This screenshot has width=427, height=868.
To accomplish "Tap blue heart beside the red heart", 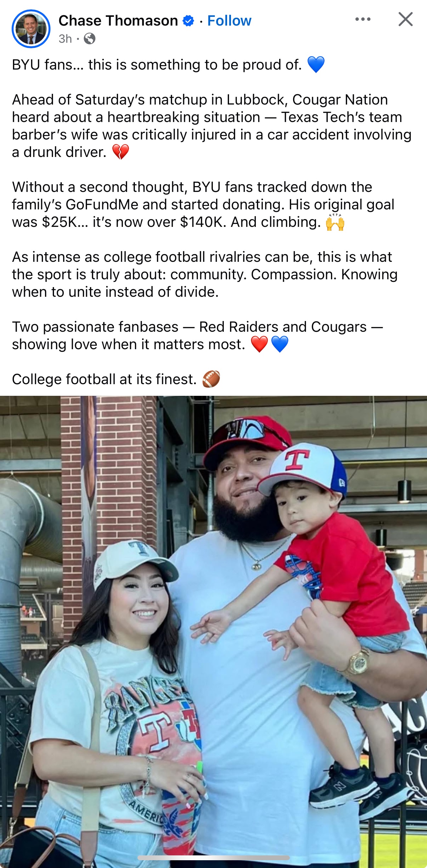I will point(280,344).
